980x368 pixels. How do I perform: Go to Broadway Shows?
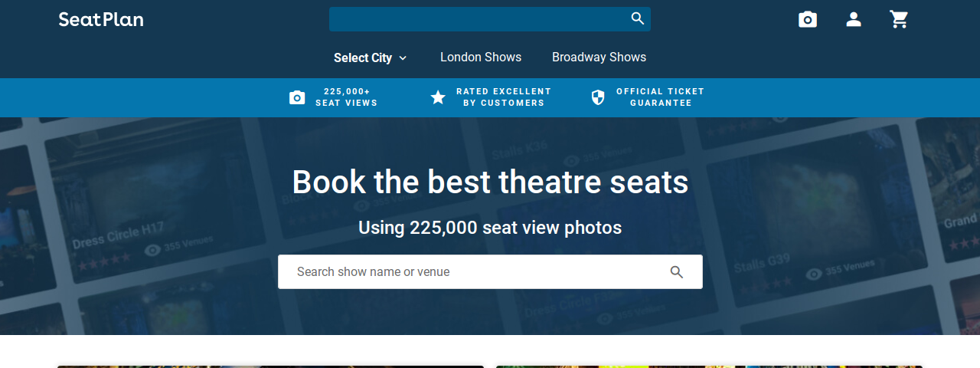pos(599,57)
